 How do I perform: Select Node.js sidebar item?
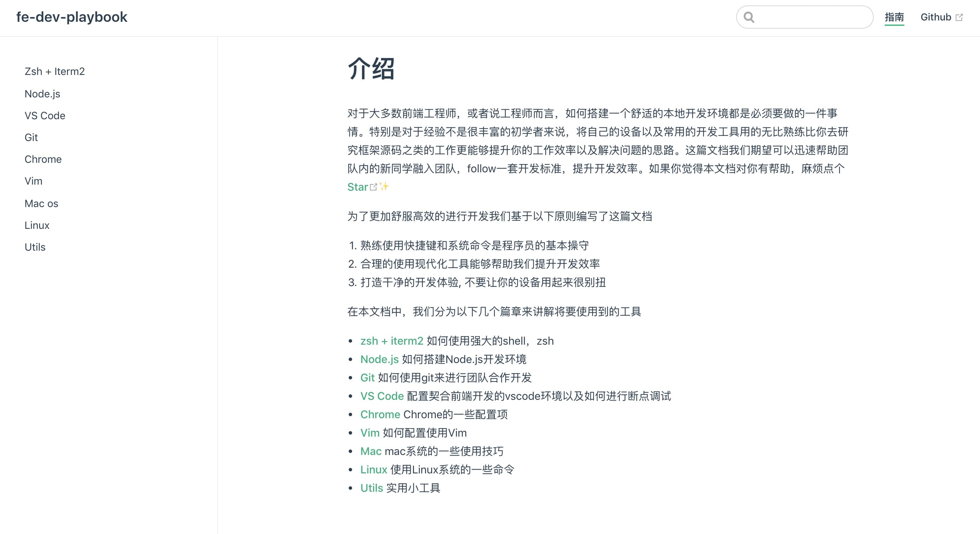pos(42,94)
